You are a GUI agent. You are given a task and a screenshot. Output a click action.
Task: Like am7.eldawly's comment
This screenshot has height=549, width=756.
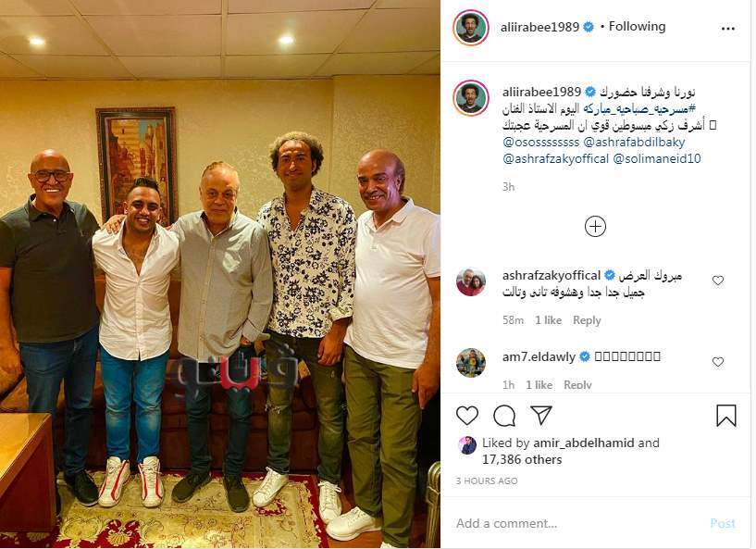point(718,362)
